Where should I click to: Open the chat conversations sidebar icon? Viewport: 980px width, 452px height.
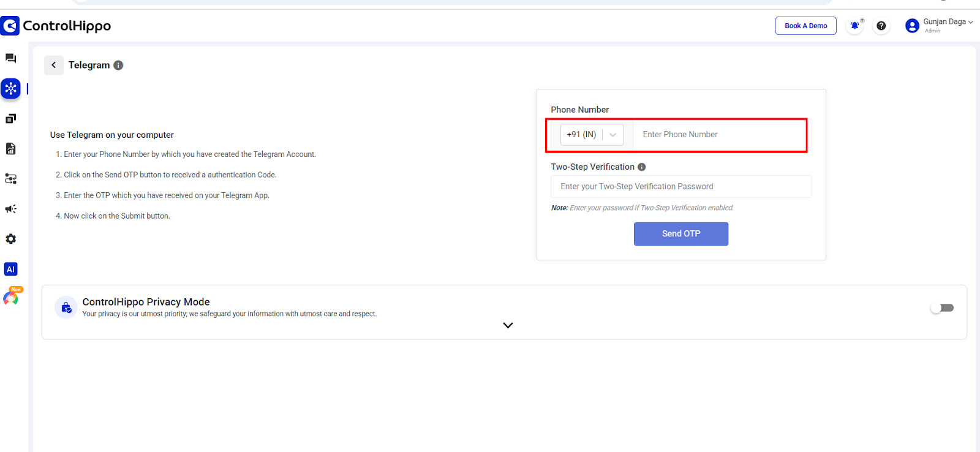point(10,58)
